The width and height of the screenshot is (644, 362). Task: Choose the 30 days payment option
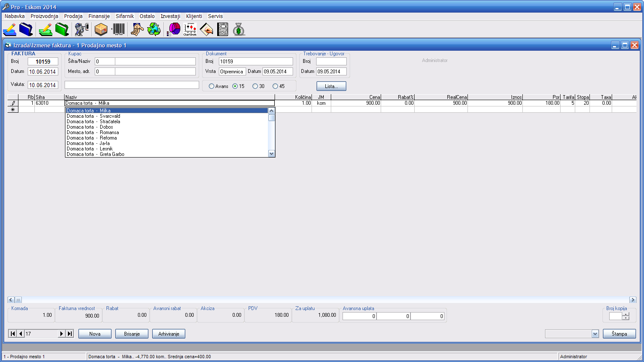click(255, 86)
